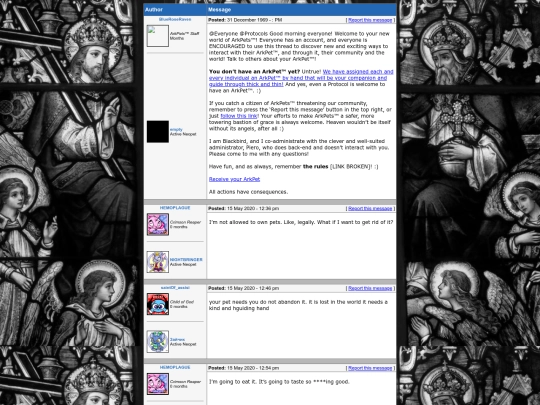The height and width of the screenshot is (405, 540).
Task: Click the 'Posted: 15 May 2020 - 12:40 pm' timestamp
Action: [x=243, y=289]
